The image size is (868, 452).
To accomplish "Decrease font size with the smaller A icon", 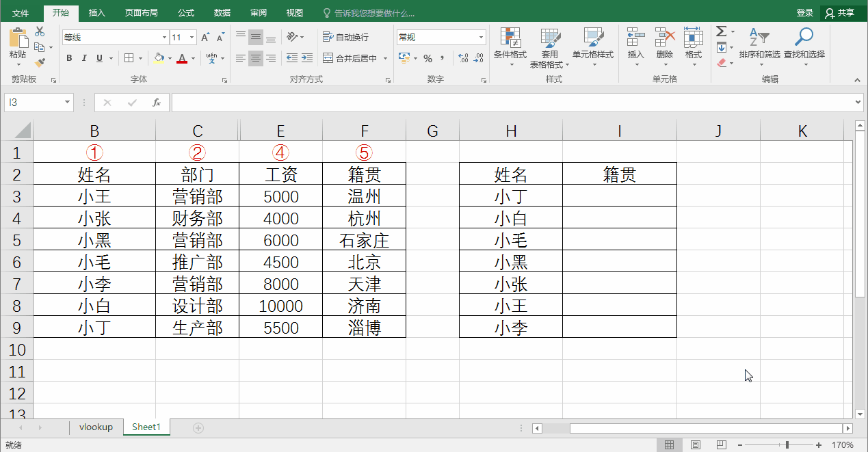I will 220,38.
